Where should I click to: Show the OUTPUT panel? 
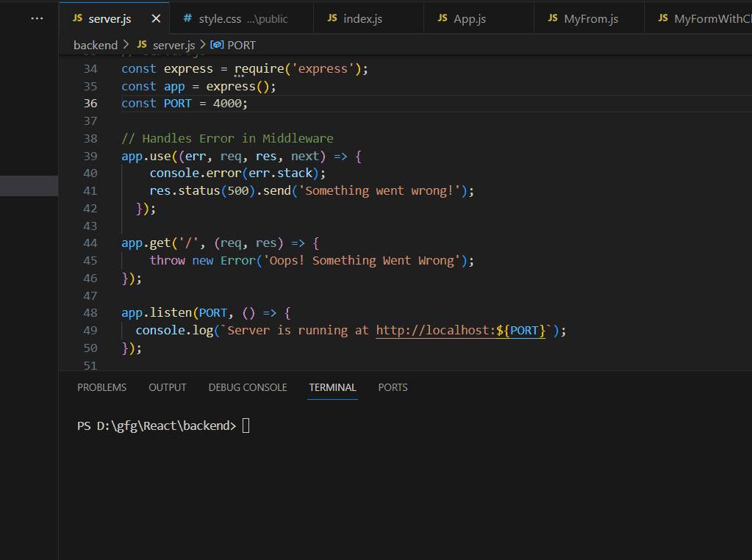click(x=168, y=387)
